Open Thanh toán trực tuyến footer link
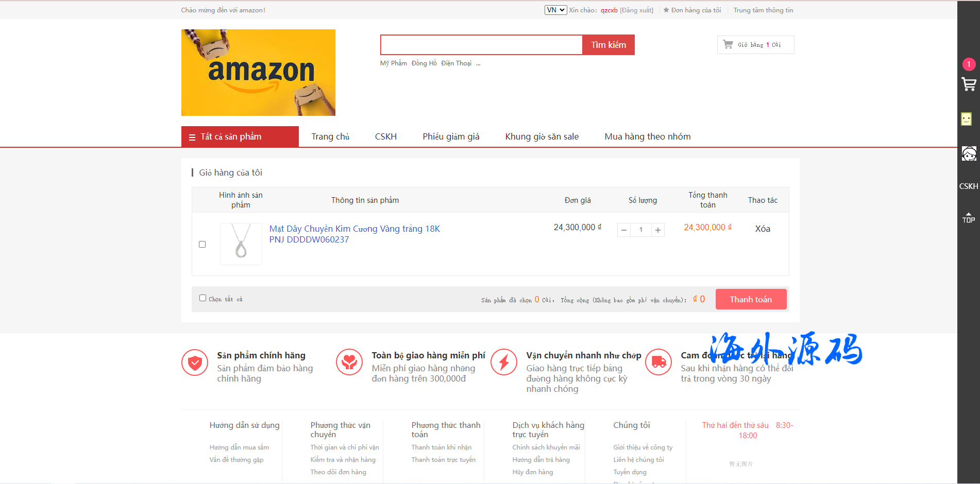980x484 pixels. tap(444, 460)
